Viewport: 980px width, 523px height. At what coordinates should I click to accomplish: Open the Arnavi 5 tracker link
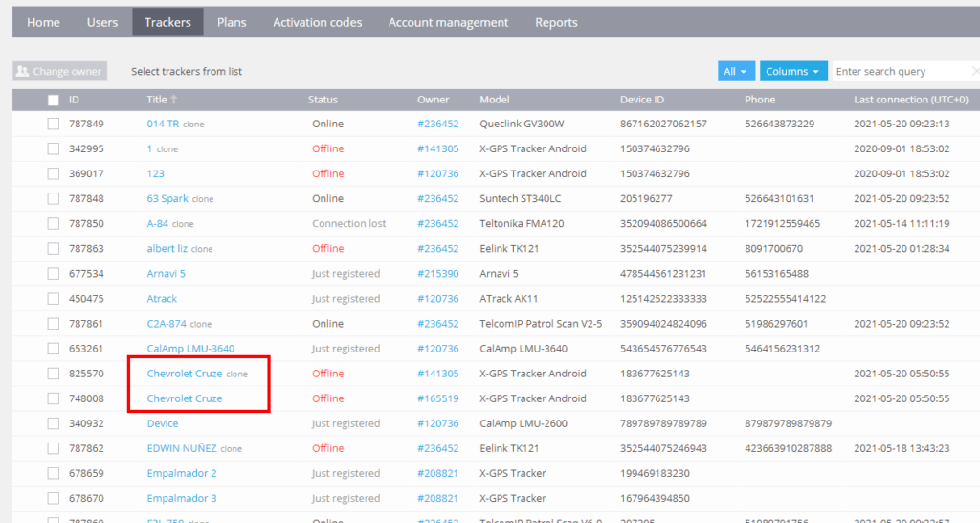point(167,274)
